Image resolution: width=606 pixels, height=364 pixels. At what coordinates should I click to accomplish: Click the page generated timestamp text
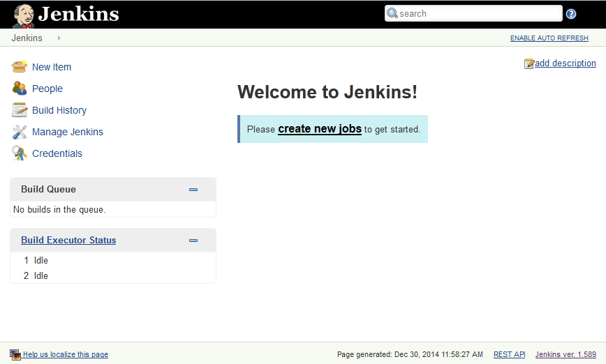(410, 354)
